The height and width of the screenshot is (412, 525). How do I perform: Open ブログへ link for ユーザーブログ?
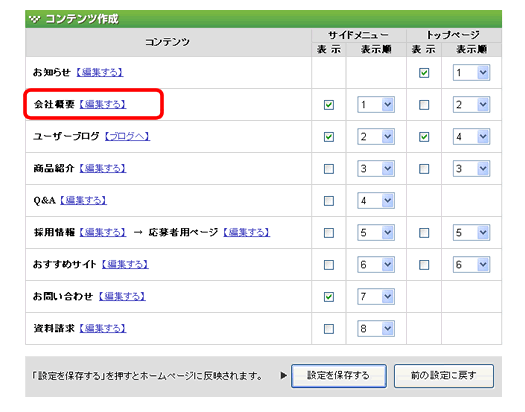coord(127,136)
